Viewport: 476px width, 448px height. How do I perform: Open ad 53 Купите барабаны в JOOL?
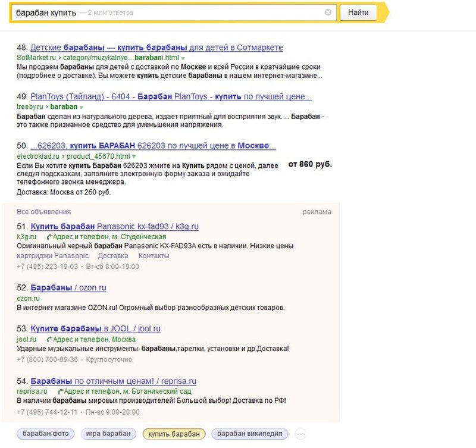96,328
